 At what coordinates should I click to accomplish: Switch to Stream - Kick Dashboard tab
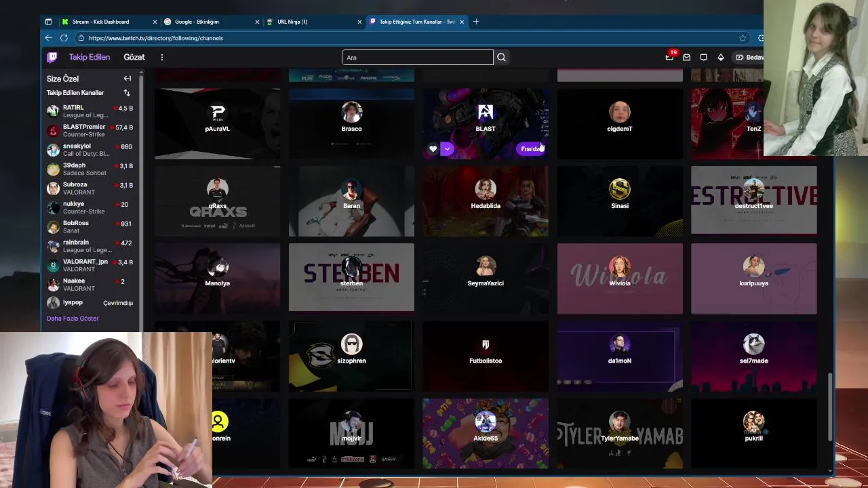click(109, 22)
